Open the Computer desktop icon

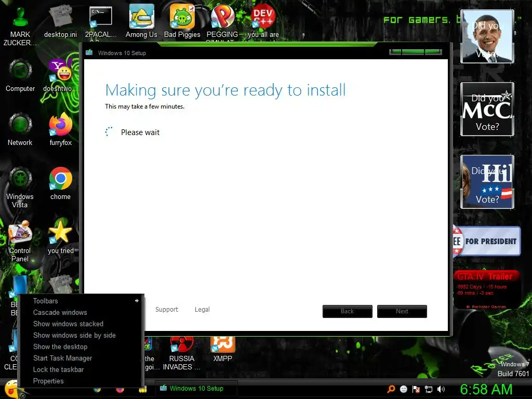(20, 75)
